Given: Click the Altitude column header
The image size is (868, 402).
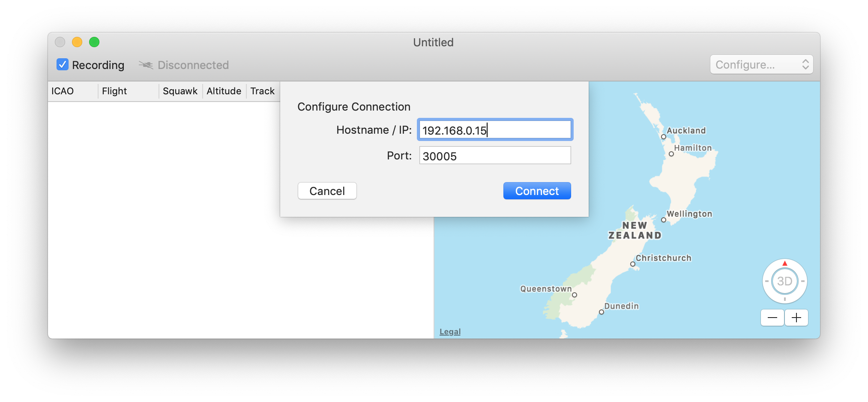Looking at the screenshot, I should click(224, 91).
